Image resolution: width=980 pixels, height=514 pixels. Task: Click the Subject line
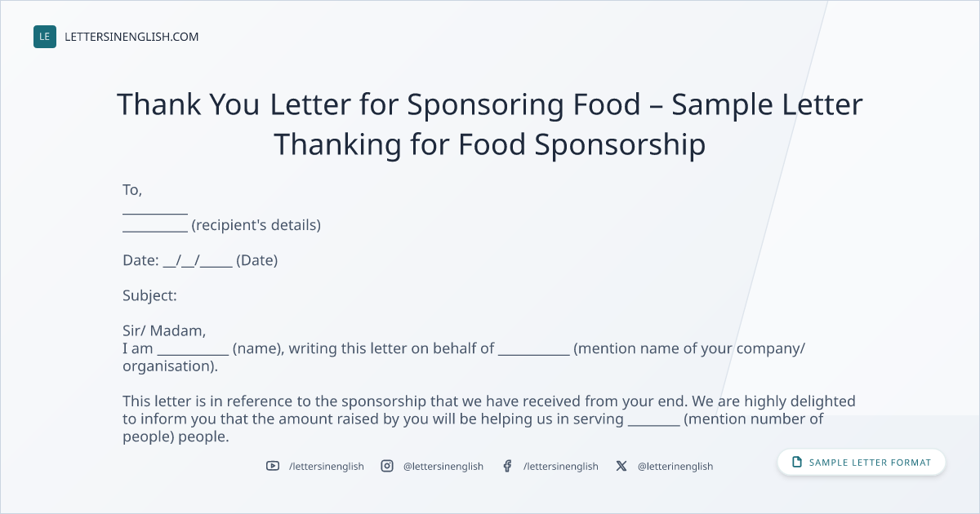[149, 295]
